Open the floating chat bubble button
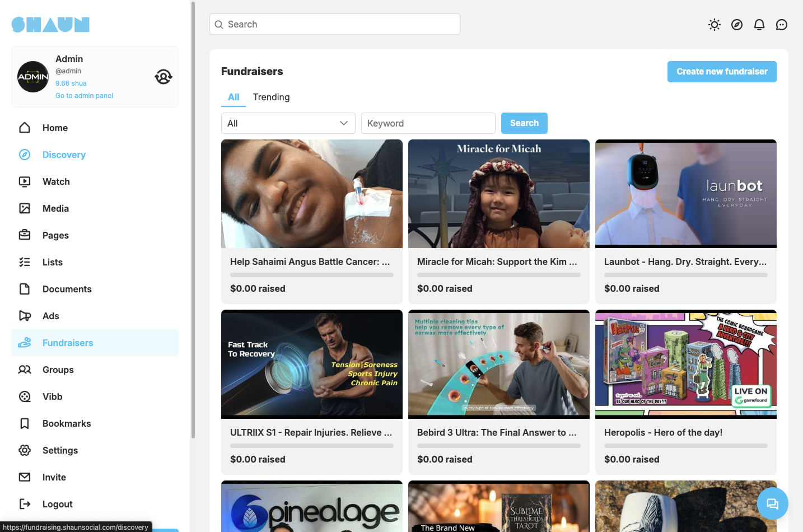Image resolution: width=803 pixels, height=532 pixels. 772,503
